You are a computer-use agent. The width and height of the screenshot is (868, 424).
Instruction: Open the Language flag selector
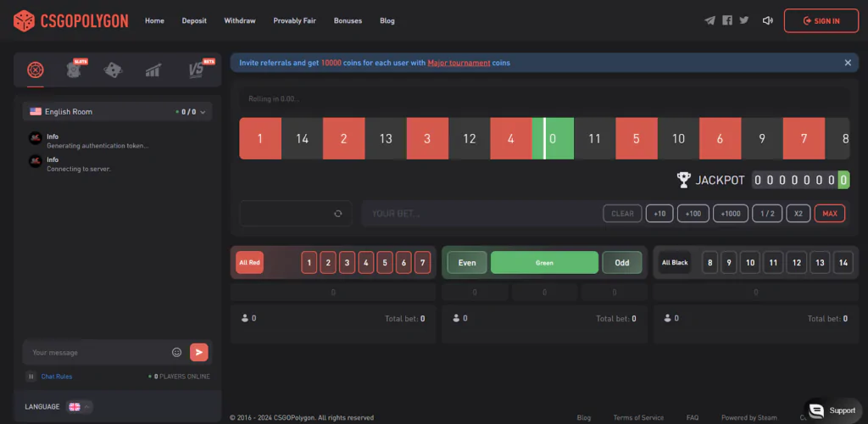(x=80, y=406)
